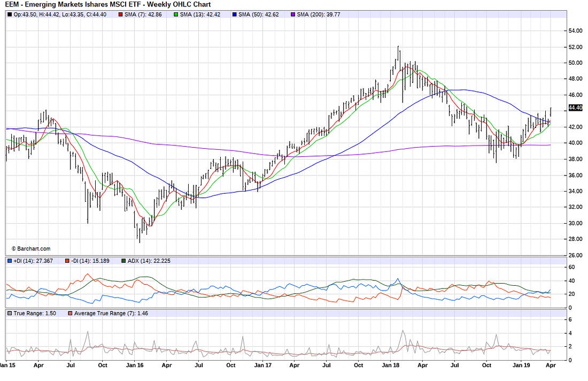Click the Average True Range (7): 1.46 label

(111, 314)
